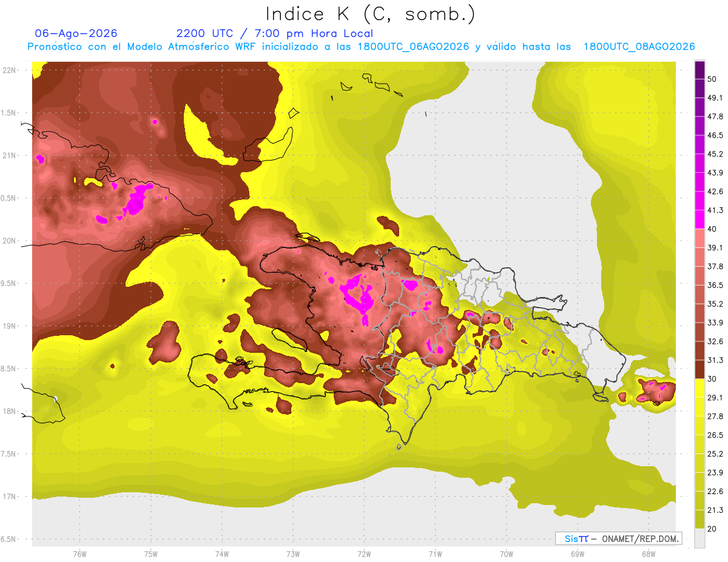Click the latitude label "22N"

point(10,70)
